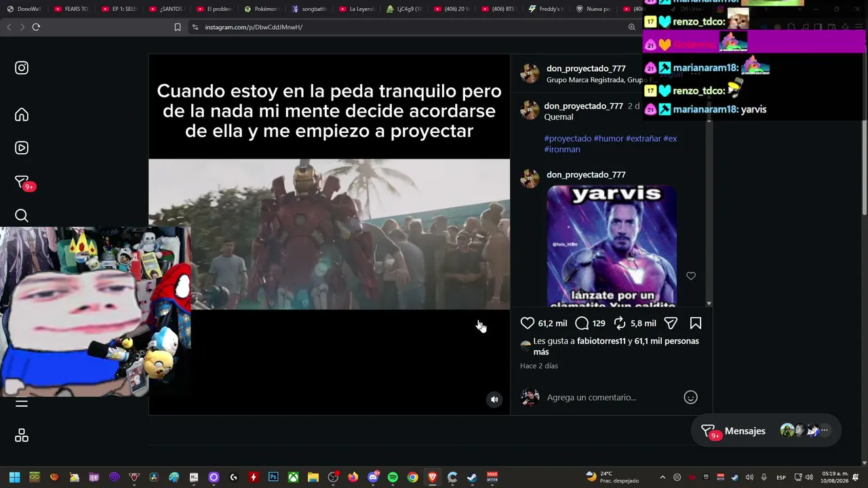Open the sidebar hamburger More menu

pyautogui.click(x=22, y=403)
